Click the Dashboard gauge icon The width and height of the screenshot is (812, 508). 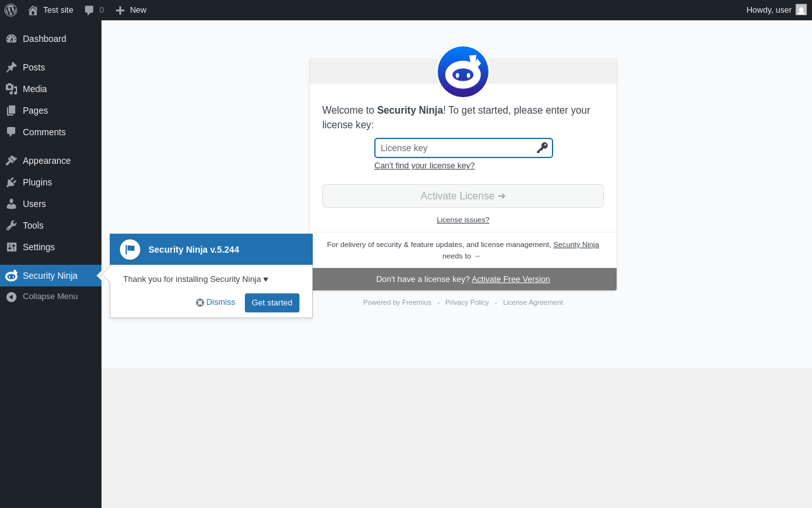[x=11, y=39]
